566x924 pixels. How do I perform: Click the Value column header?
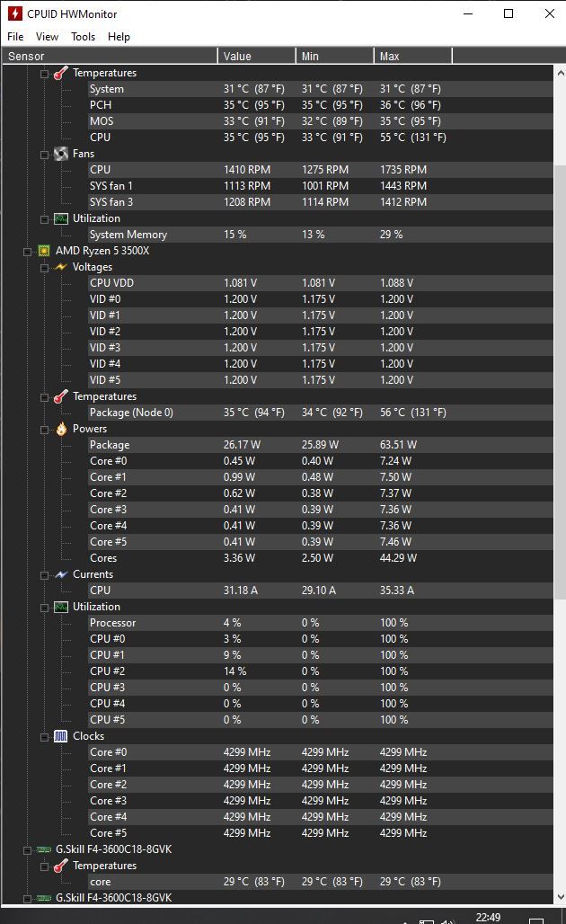(257, 56)
